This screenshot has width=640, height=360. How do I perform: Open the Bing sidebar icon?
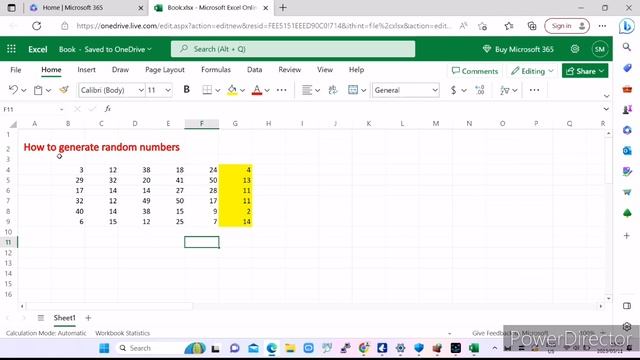tap(627, 27)
